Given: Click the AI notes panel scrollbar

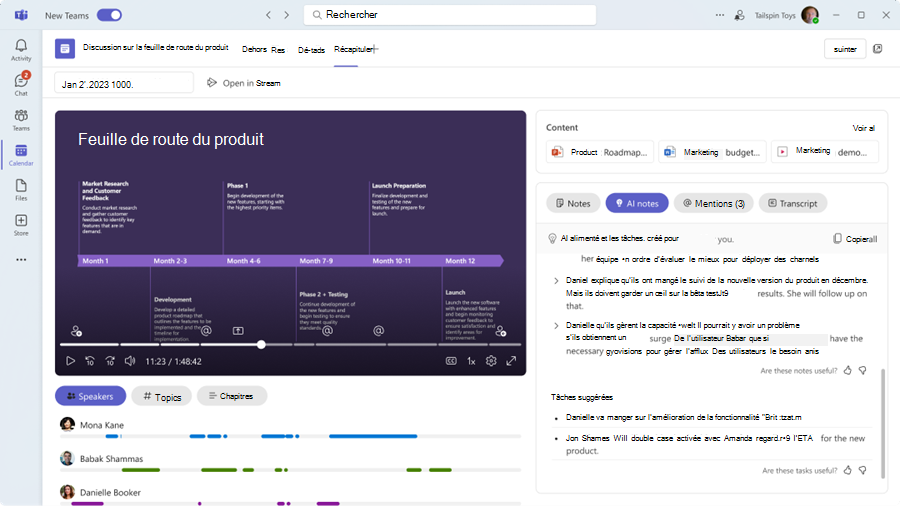Looking at the screenshot, I should tap(883, 423).
